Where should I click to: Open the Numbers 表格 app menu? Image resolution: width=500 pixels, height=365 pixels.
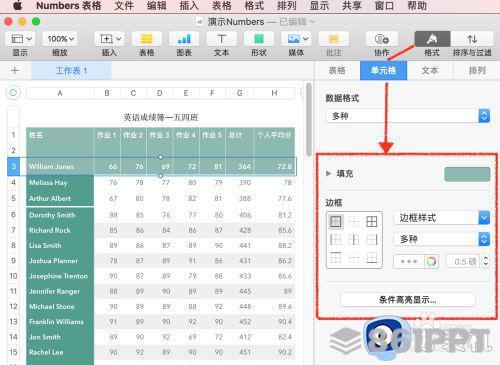click(x=69, y=6)
